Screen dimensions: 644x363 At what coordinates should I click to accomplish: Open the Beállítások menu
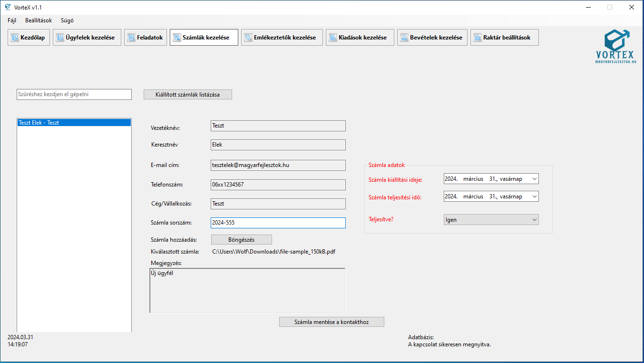tap(39, 20)
